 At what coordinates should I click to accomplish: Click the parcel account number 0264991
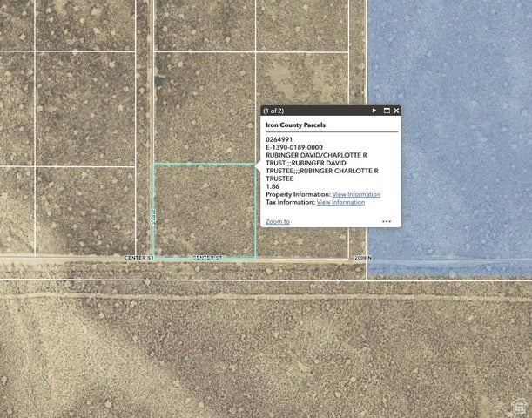(x=279, y=139)
